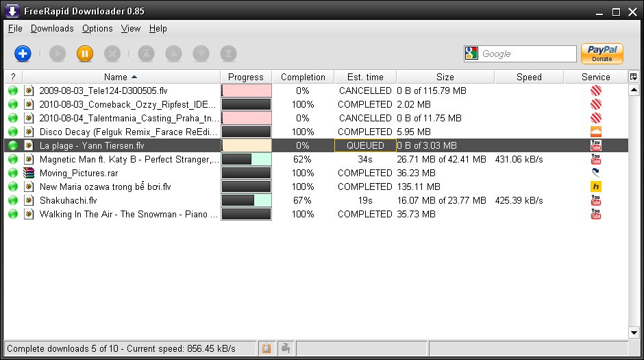644x360 pixels.
Task: Sort by the Completion column header
Action: (x=303, y=77)
